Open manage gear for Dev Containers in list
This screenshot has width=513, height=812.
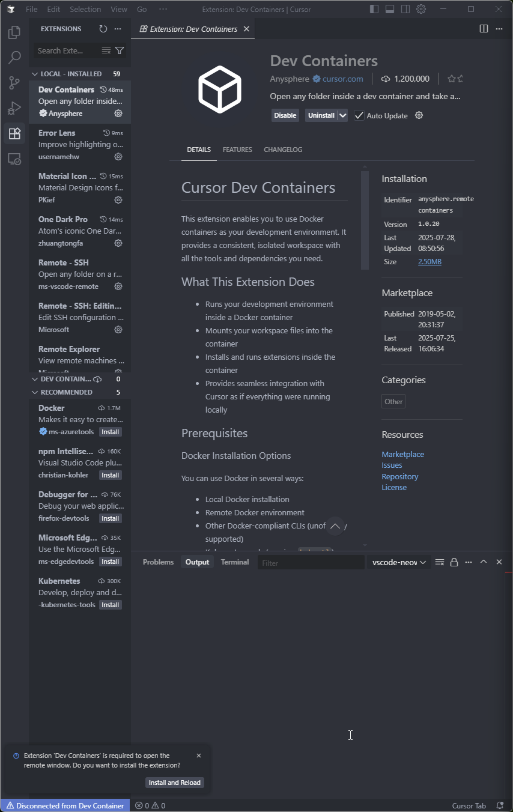click(x=118, y=114)
